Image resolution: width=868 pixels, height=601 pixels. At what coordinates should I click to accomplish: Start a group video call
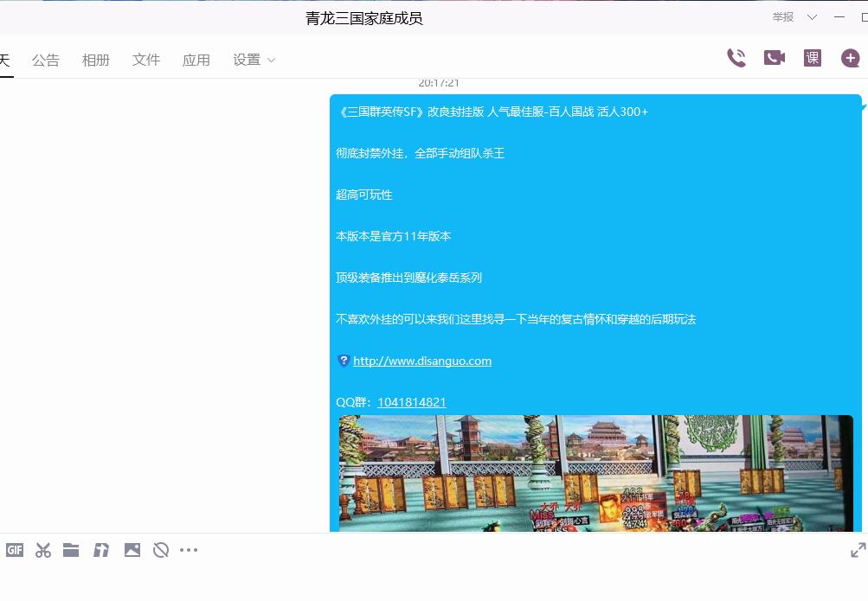coord(775,57)
